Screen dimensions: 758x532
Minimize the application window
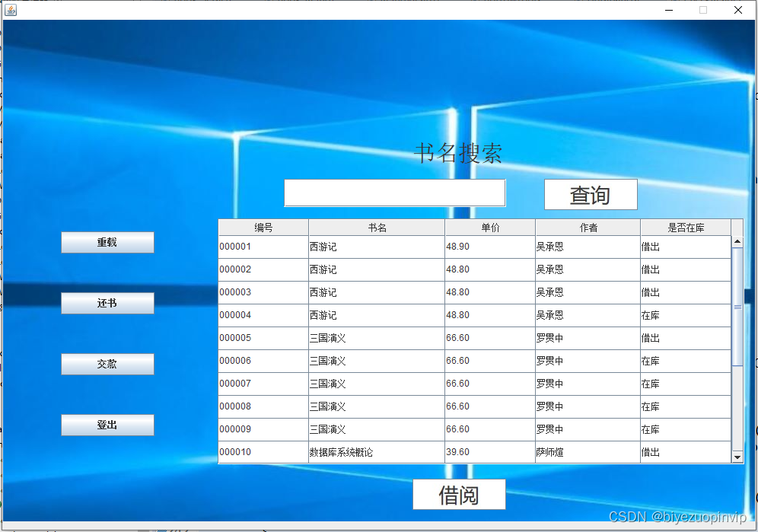(x=669, y=10)
